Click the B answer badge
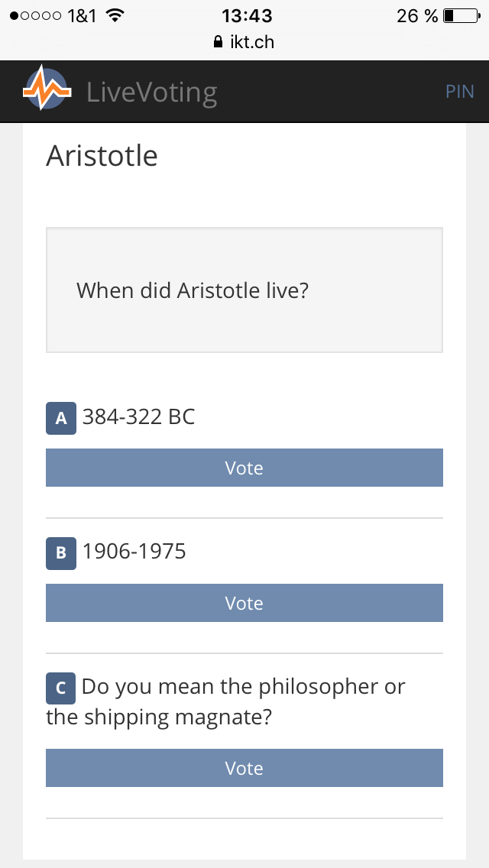Screen dimensions: 489x868 click(x=61, y=553)
